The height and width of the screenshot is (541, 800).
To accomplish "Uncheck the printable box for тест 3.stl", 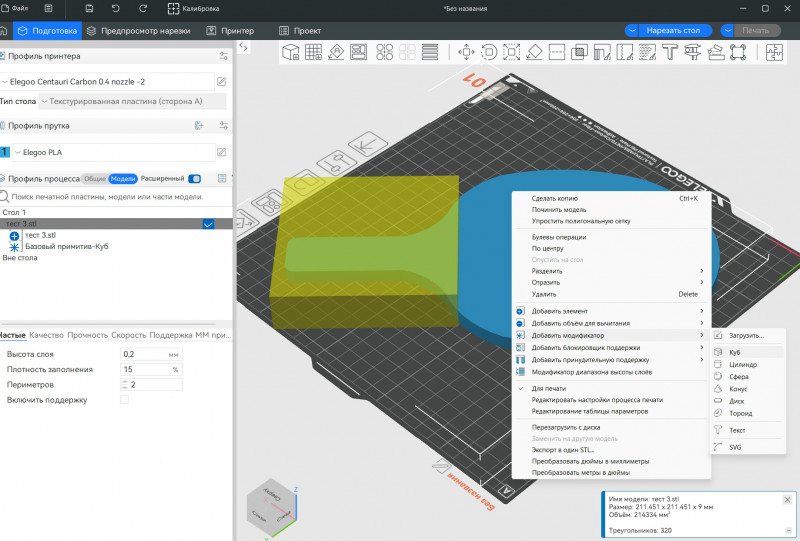I will coord(208,224).
